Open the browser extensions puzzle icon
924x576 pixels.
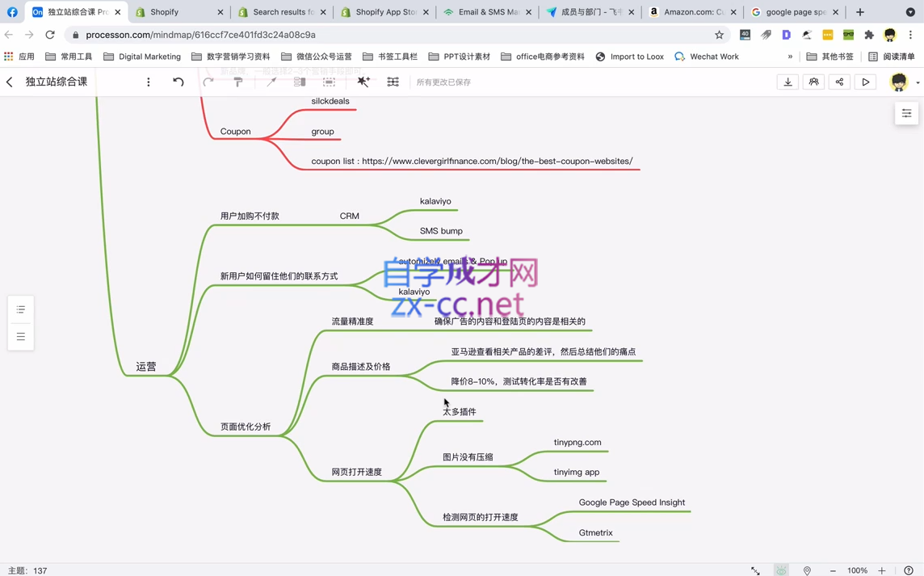868,35
